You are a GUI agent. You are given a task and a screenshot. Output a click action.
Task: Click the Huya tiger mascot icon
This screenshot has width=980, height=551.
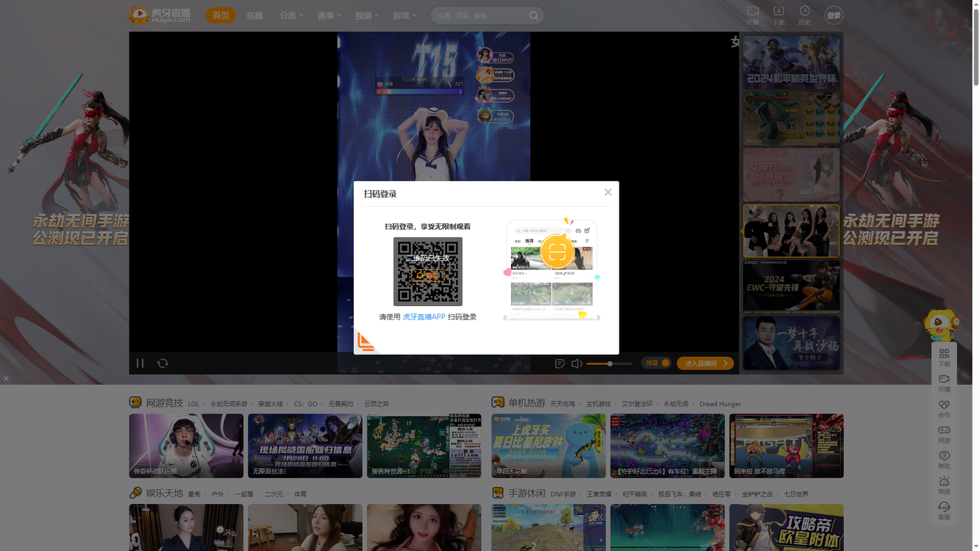click(941, 324)
